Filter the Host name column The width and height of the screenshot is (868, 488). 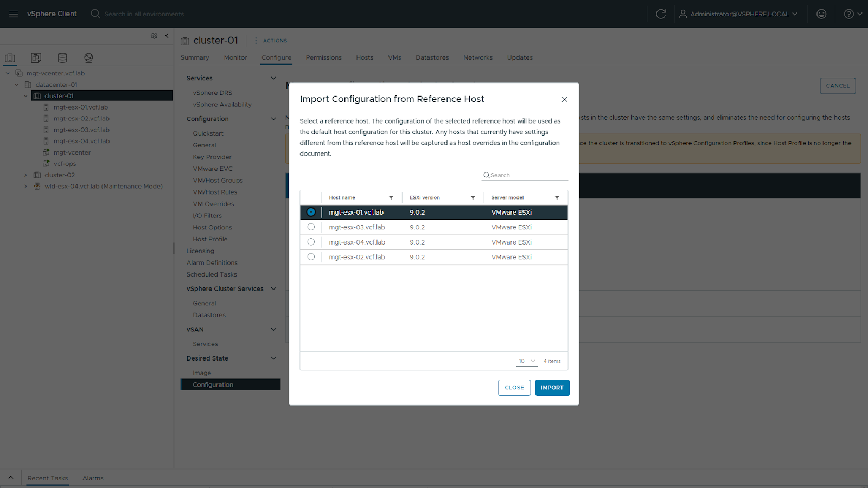[391, 198]
